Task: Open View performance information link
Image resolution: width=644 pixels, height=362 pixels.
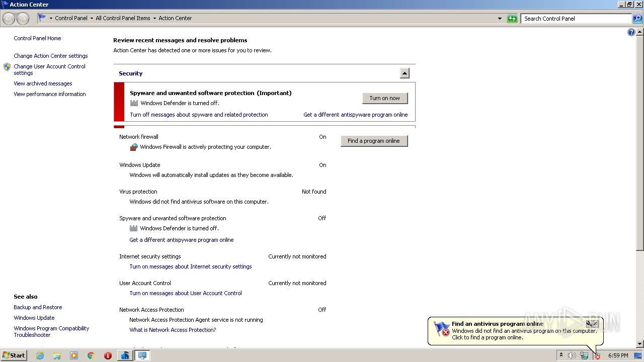Action: [x=50, y=94]
